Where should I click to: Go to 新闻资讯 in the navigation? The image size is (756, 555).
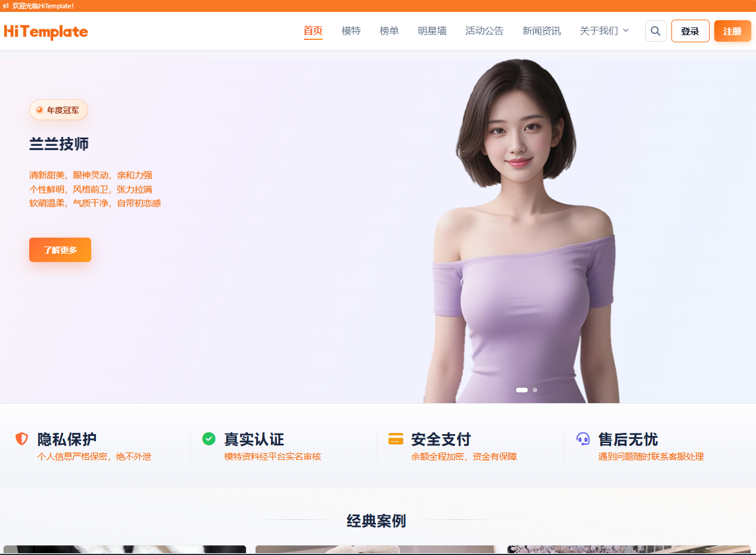(542, 30)
